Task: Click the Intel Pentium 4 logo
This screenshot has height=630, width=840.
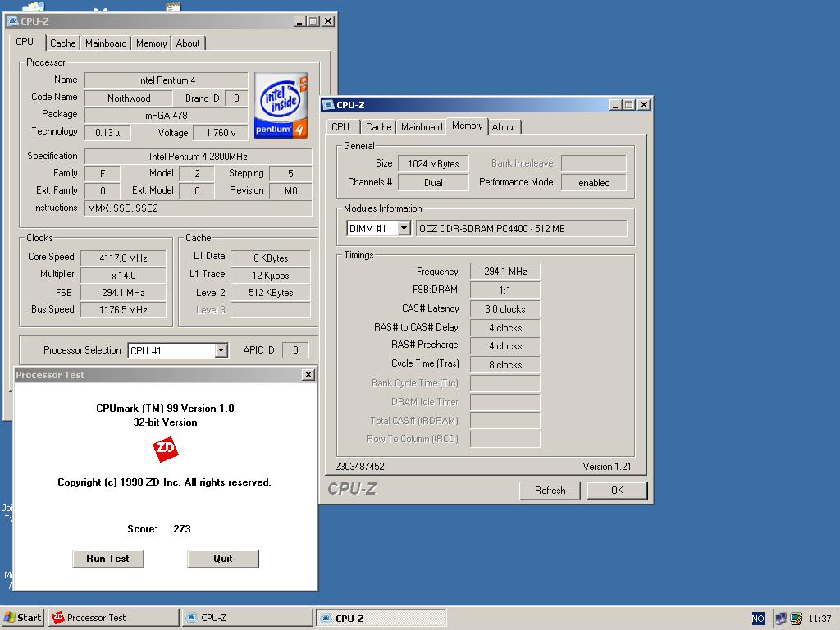Action: point(281,106)
